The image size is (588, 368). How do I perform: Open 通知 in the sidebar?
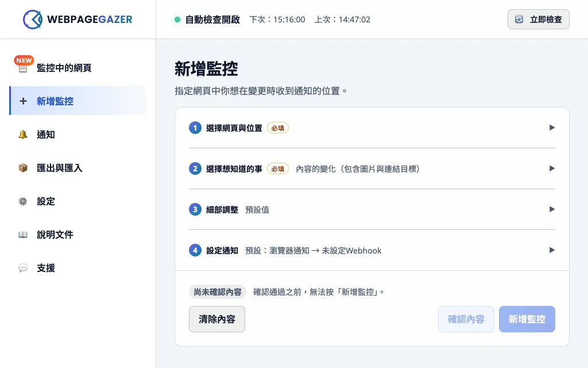pos(78,135)
